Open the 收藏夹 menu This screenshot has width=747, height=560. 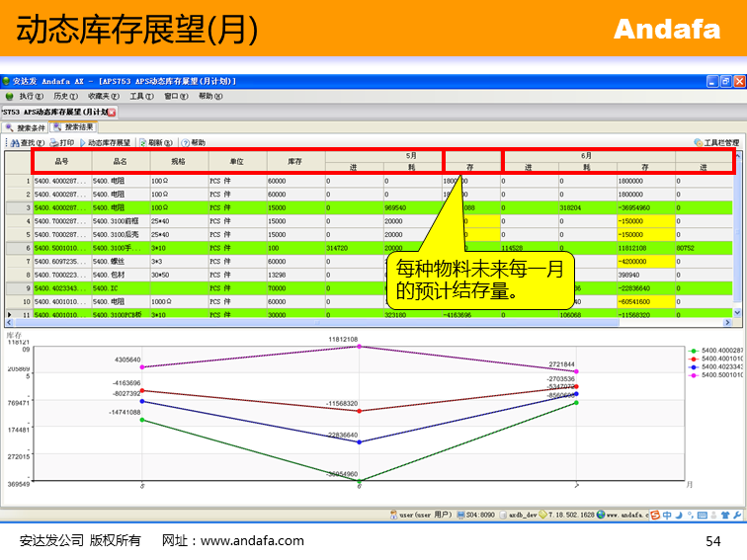coord(101,96)
